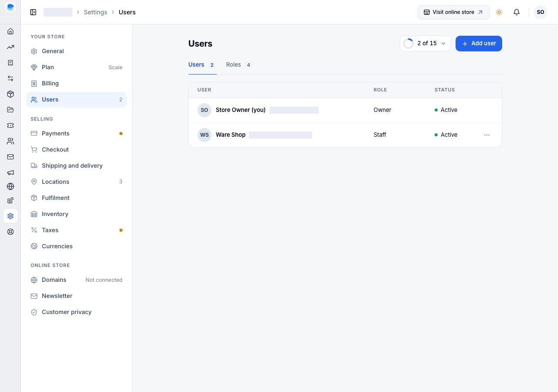Open Customer privacy settings

coord(76,312)
